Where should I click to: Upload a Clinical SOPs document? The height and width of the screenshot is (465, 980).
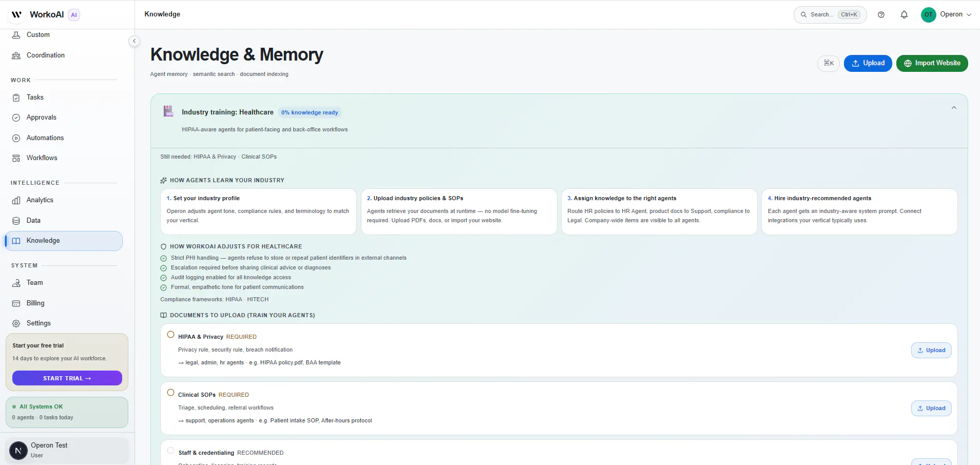tap(931, 409)
